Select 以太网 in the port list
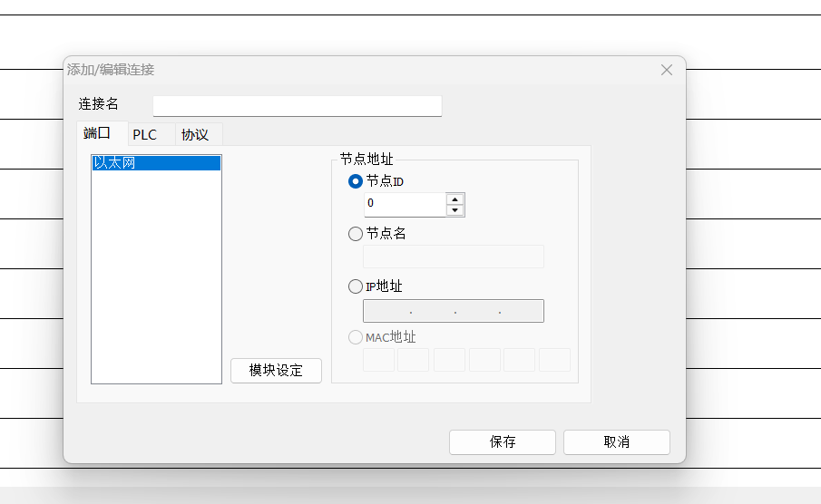821x504 pixels. pyautogui.click(x=156, y=163)
